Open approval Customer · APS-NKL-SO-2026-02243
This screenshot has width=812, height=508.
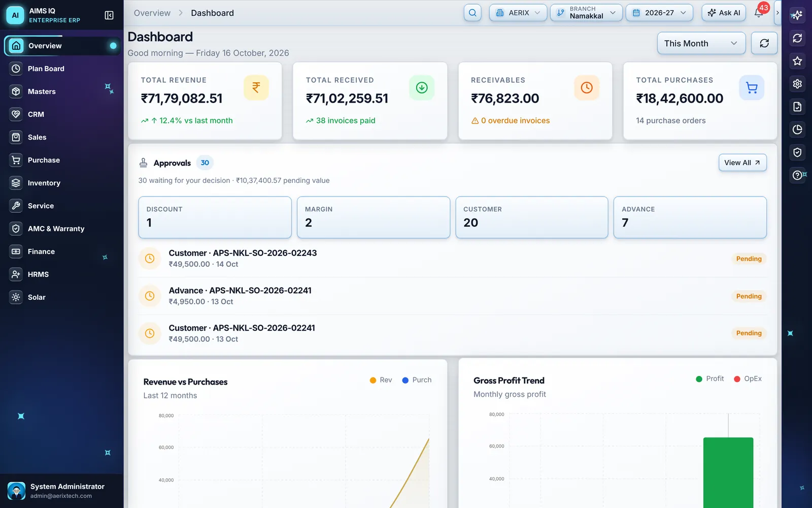(x=453, y=259)
